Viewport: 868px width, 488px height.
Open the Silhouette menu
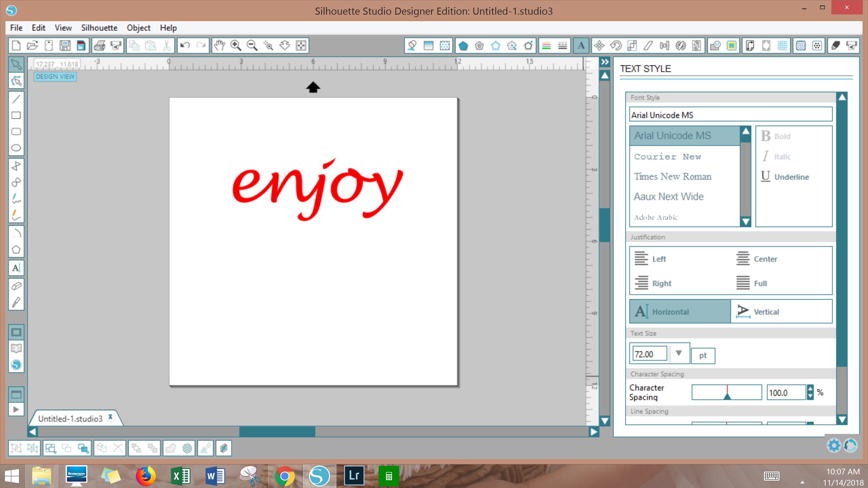point(99,28)
